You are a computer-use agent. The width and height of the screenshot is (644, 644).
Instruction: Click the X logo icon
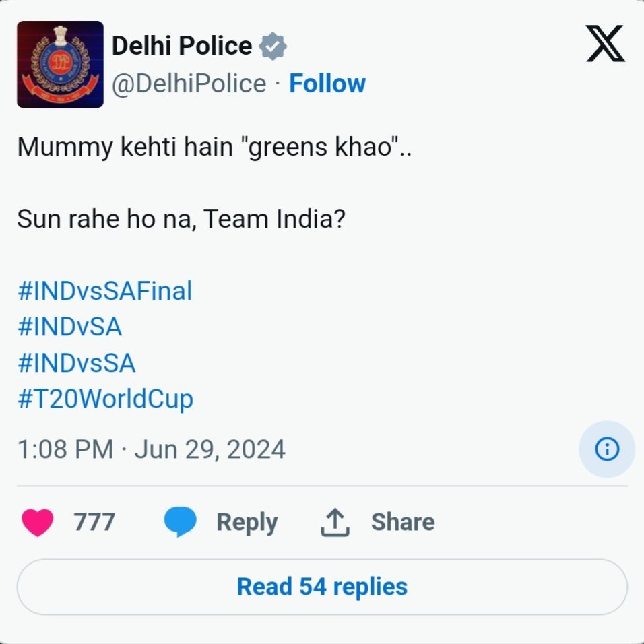[x=606, y=45]
